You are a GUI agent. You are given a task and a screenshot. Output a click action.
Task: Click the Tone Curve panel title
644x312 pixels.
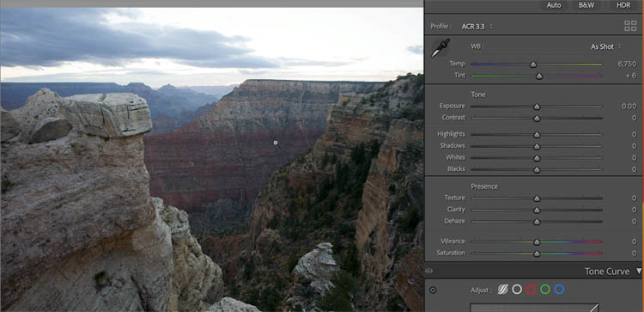click(607, 272)
